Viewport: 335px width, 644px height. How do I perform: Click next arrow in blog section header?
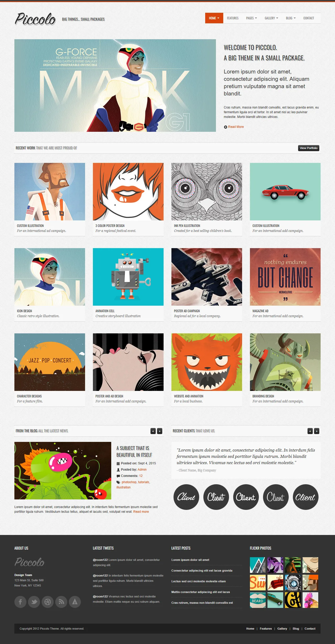[160, 431]
